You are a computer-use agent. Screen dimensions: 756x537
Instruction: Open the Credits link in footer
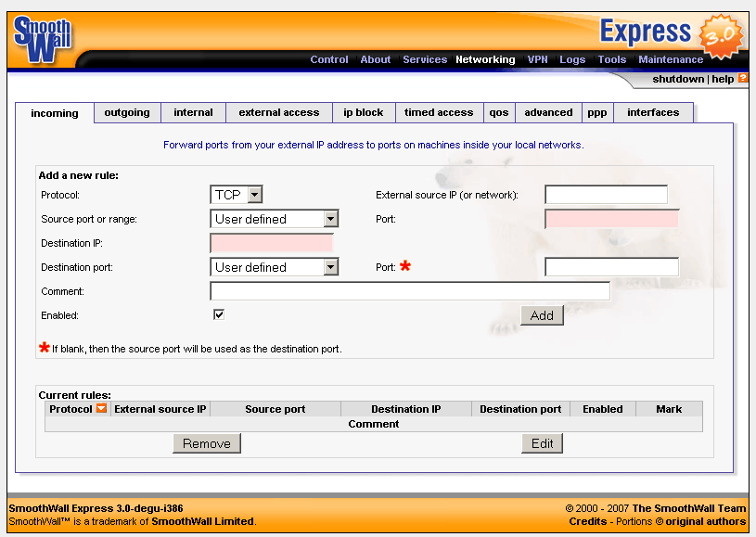pos(588,521)
